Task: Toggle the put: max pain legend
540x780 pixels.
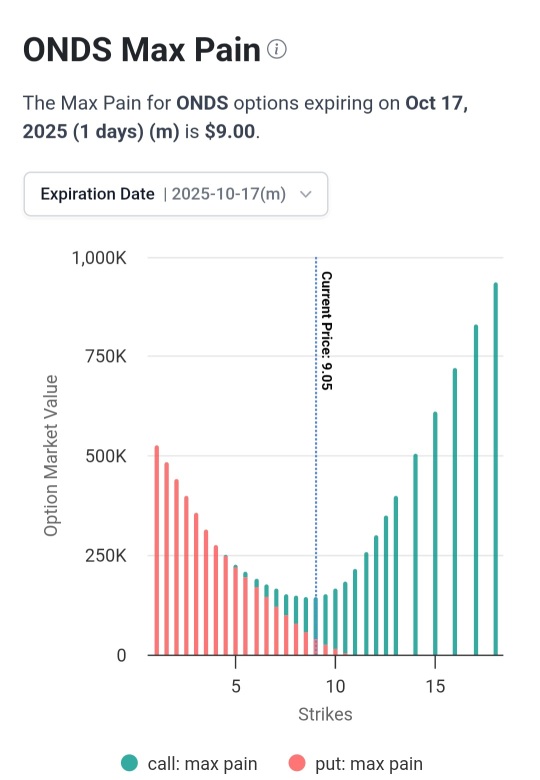Action: pos(356,764)
